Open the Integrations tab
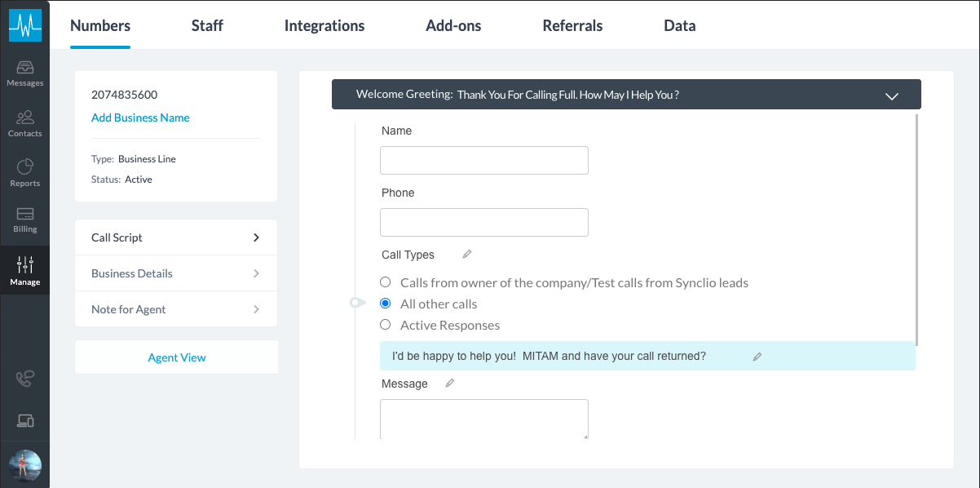The height and width of the screenshot is (488, 980). [x=324, y=25]
